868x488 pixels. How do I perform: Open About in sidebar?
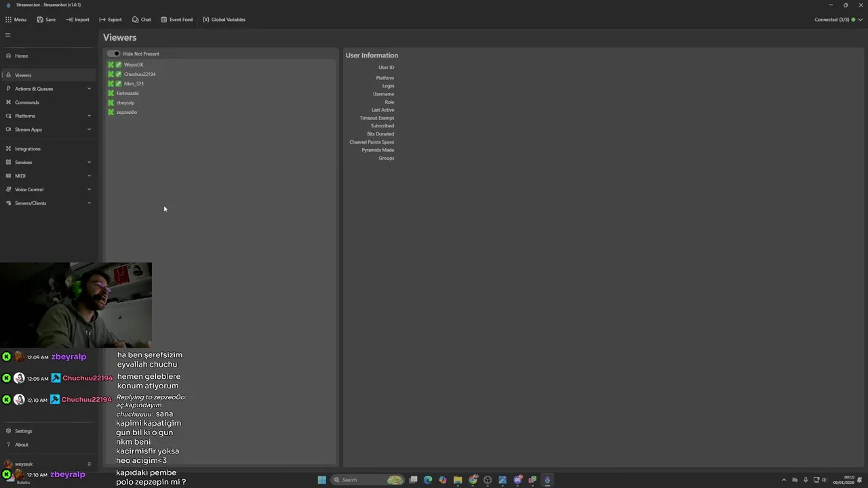pyautogui.click(x=47, y=445)
